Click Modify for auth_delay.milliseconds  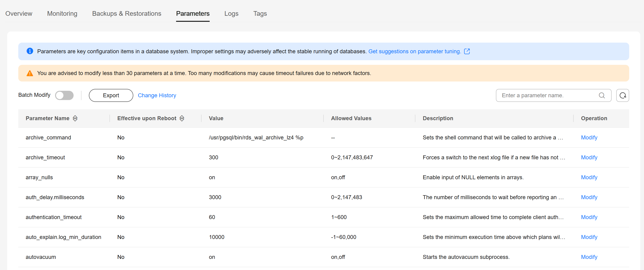[x=589, y=197]
